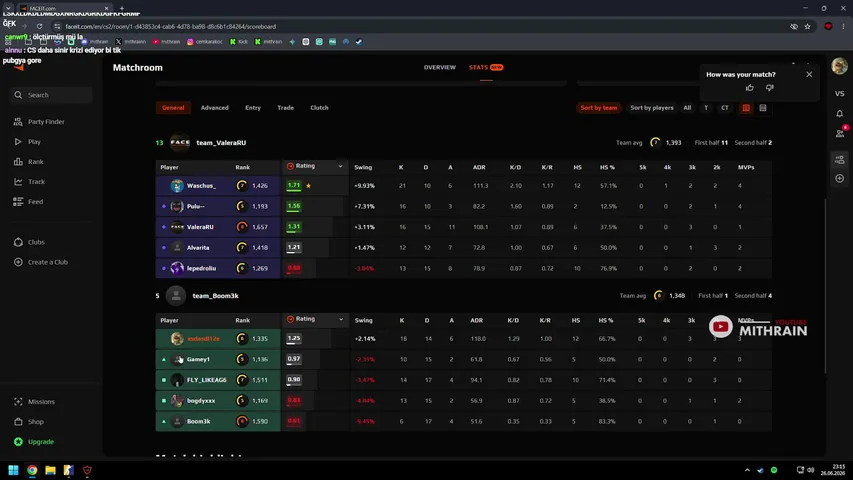Image resolution: width=853 pixels, height=480 pixels.
Task: Filter stats to T side
Action: pyautogui.click(x=706, y=108)
